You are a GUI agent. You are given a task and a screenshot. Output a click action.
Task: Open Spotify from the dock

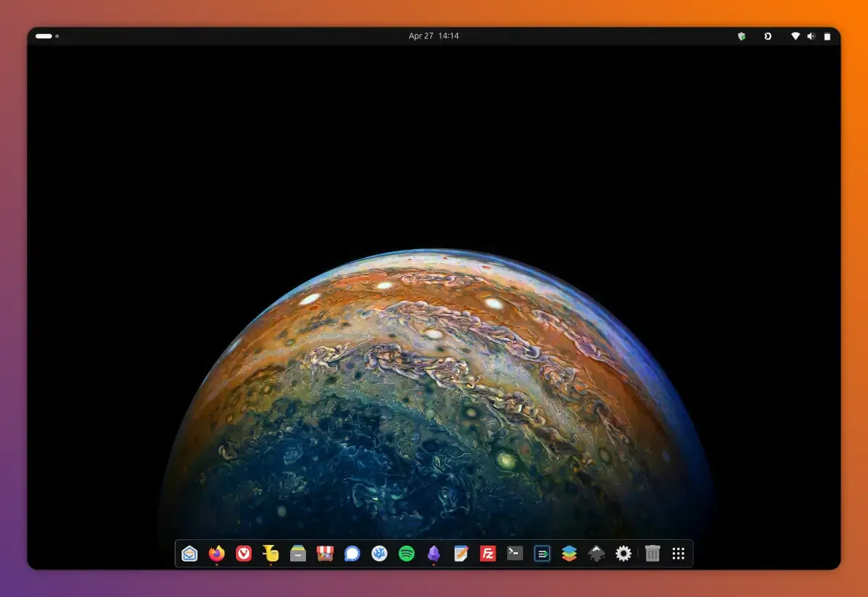407,554
